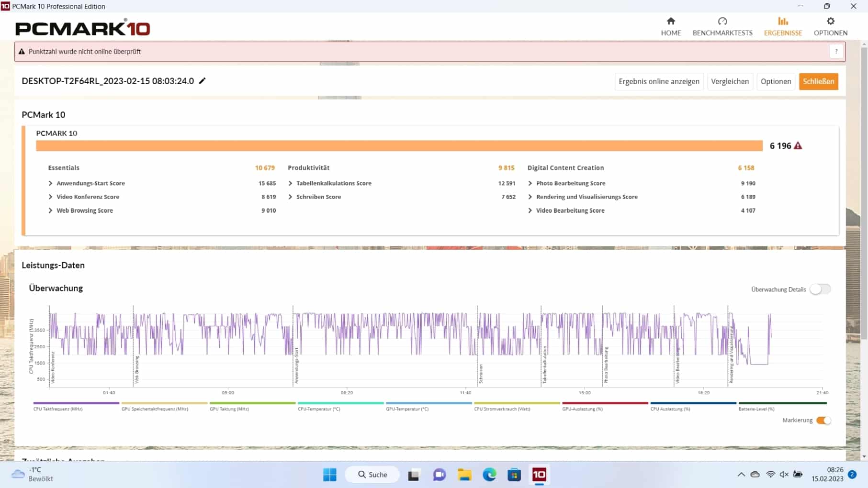The height and width of the screenshot is (488, 868).
Task: Switch to the Benchmarktests tab
Action: [722, 26]
